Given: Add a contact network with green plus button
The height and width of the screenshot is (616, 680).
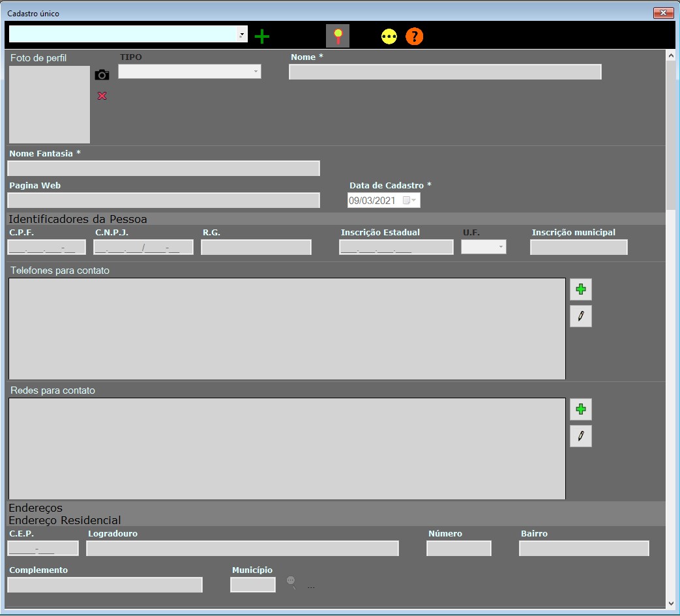Looking at the screenshot, I should pyautogui.click(x=580, y=409).
